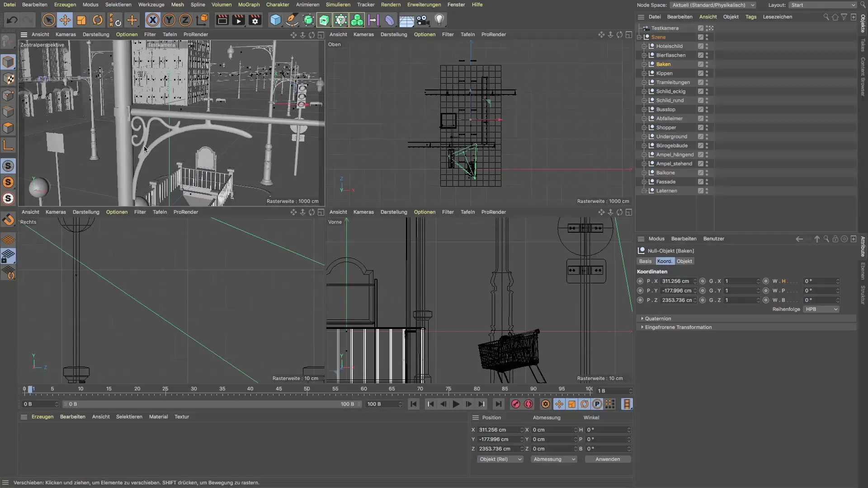Select the Scale tool

[81, 20]
